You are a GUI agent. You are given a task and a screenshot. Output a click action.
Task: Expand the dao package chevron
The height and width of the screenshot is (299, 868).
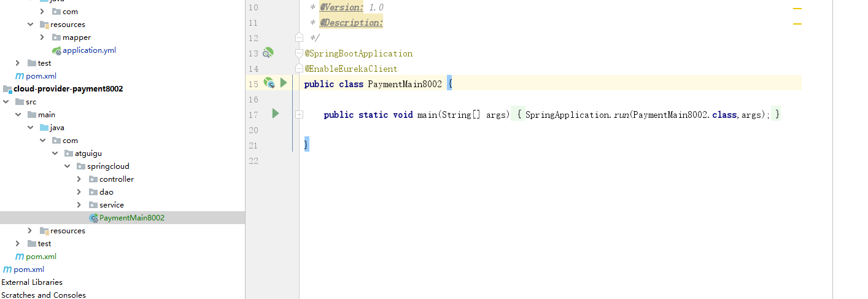pyautogui.click(x=79, y=192)
